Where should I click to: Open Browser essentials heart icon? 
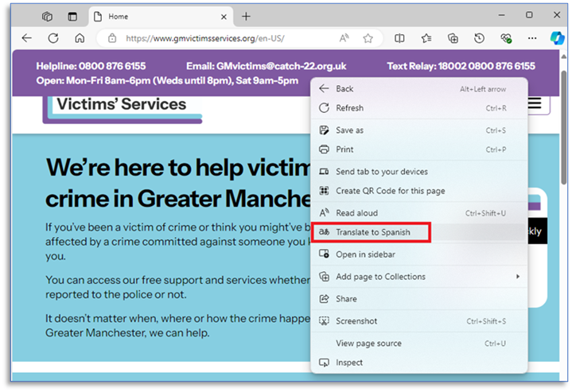[506, 38]
